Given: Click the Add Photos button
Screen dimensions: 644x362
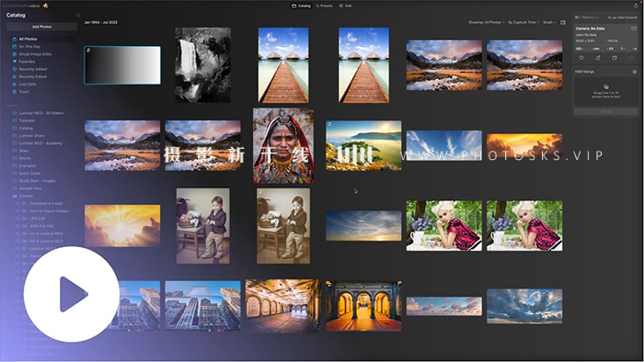Looking at the screenshot, I should point(42,27).
